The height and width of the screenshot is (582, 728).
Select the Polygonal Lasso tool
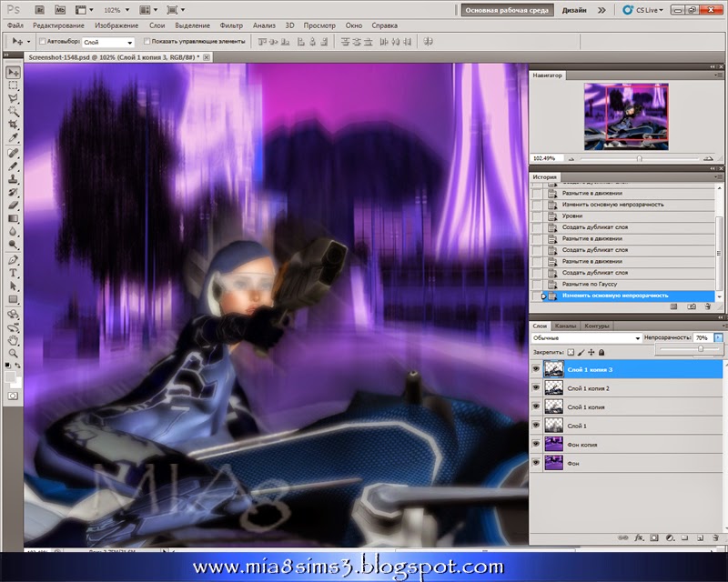13,98
